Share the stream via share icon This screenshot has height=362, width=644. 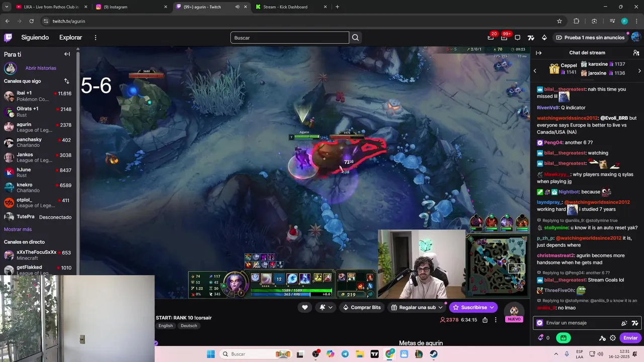(x=485, y=320)
